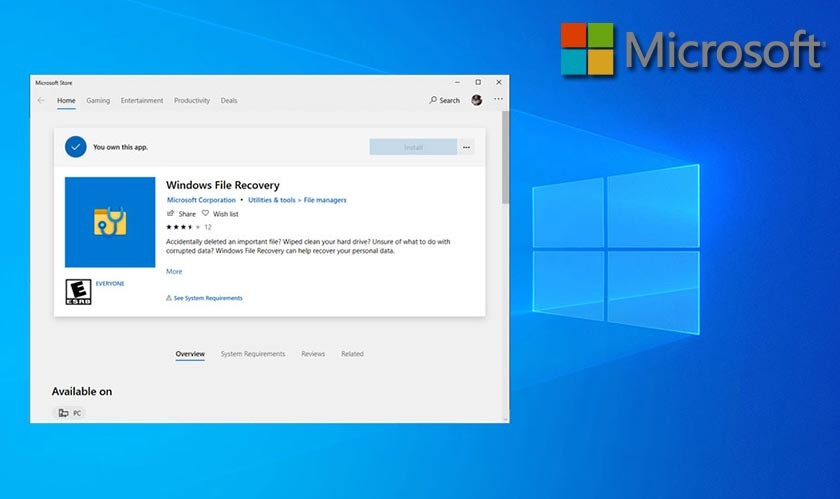Open the Reviews section tab

pyautogui.click(x=313, y=354)
